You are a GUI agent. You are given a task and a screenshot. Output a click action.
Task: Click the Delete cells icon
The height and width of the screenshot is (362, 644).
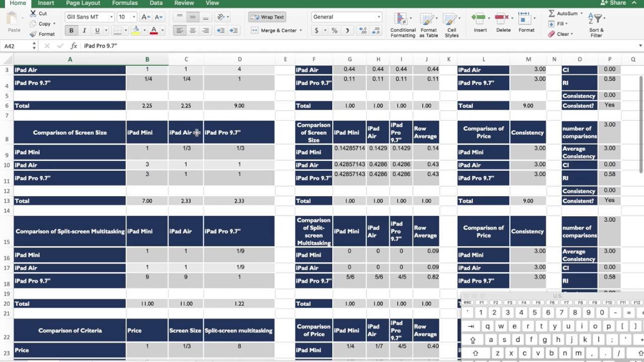click(x=502, y=19)
